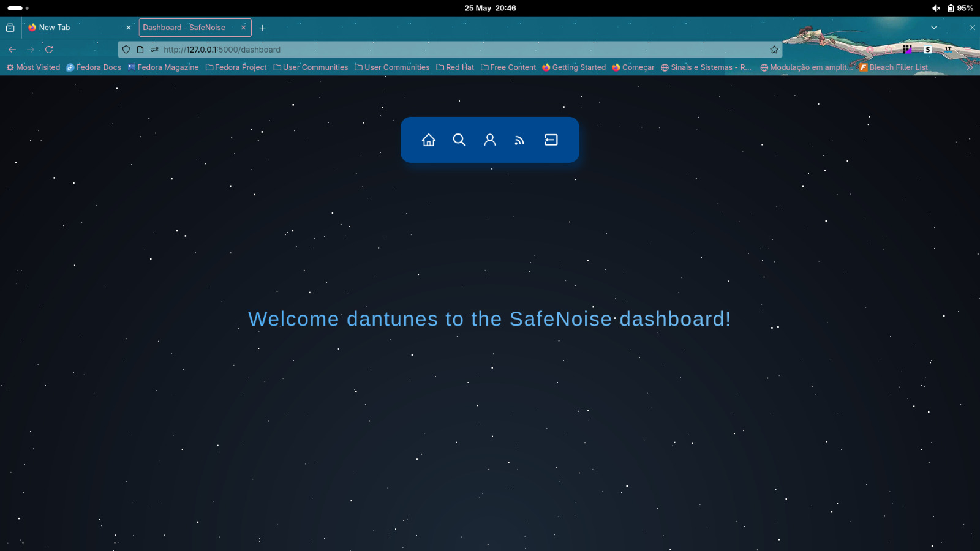980x551 pixels.
Task: View the user profile icon
Action: (489, 140)
